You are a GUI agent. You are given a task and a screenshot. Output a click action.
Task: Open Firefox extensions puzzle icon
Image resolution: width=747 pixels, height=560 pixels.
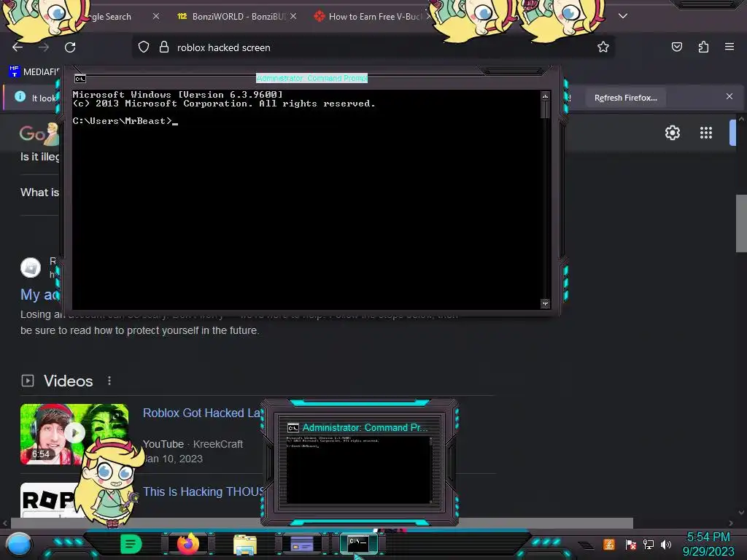coord(703,47)
